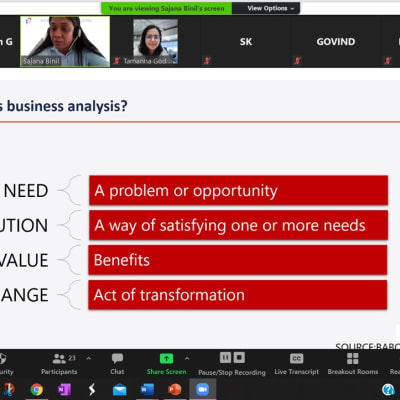Click the NEED label on the slide
400x400 pixels.
click(x=26, y=191)
